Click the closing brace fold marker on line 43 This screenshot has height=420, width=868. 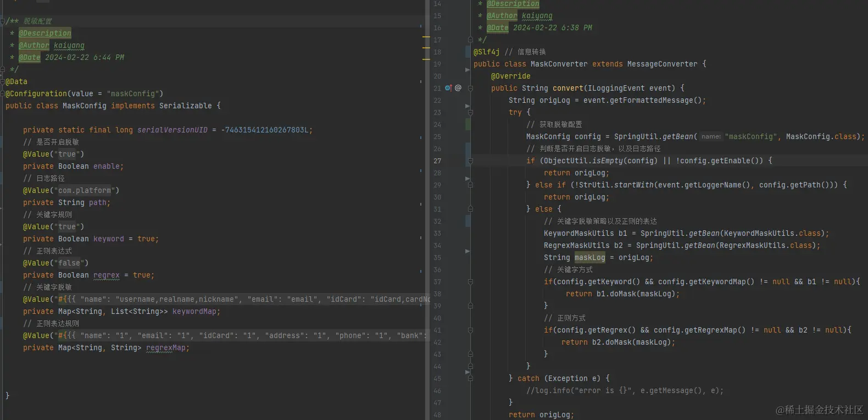click(x=470, y=354)
